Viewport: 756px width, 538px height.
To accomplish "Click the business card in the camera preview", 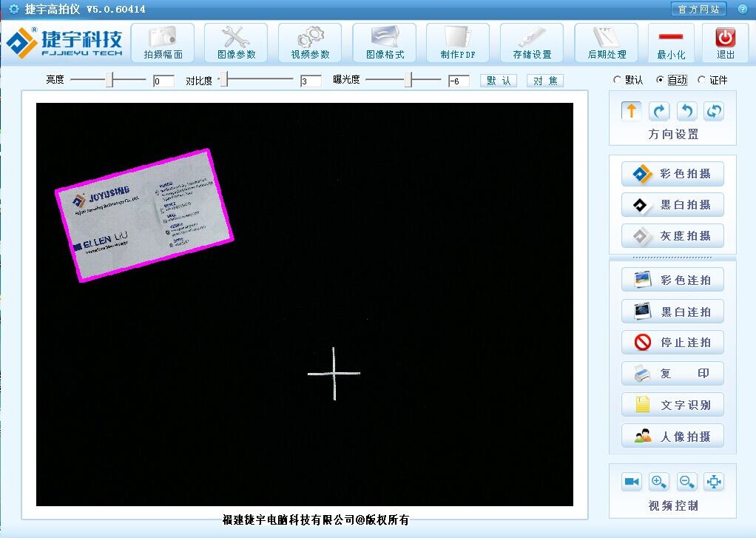I will point(144,215).
